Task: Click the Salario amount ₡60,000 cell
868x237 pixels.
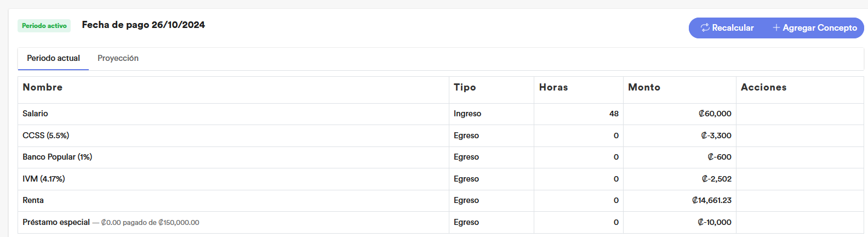Action: (x=679, y=114)
